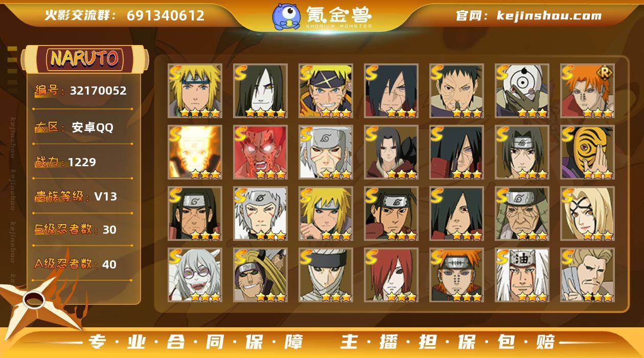
Task: Select the red-skinned Might Guy portrait
Action: (x=260, y=152)
